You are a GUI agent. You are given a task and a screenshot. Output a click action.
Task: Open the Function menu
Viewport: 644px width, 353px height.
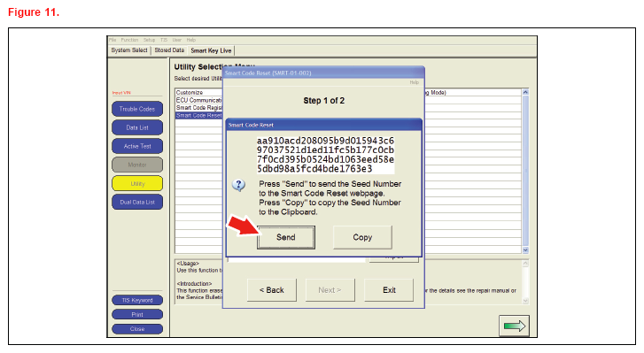pyautogui.click(x=129, y=40)
